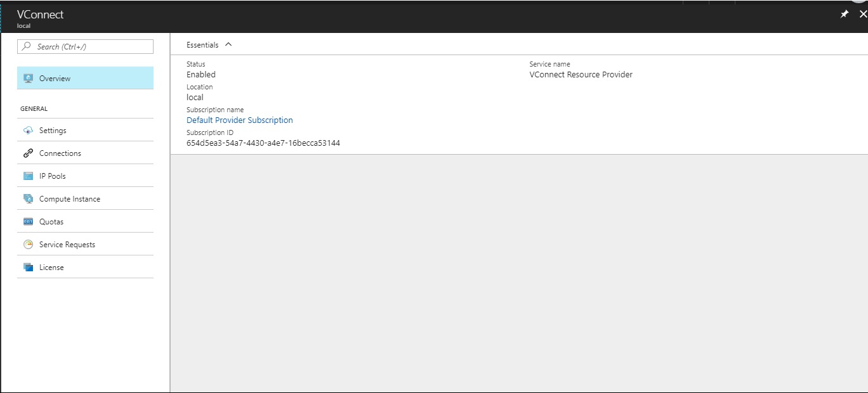The width and height of the screenshot is (868, 393).
Task: Collapse the Essentials section chevron
Action: tap(228, 44)
